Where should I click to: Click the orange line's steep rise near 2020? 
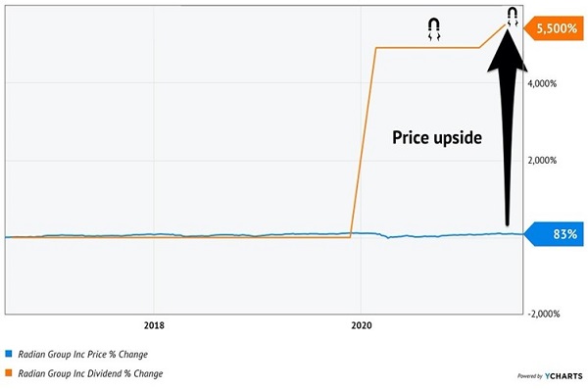click(x=363, y=142)
